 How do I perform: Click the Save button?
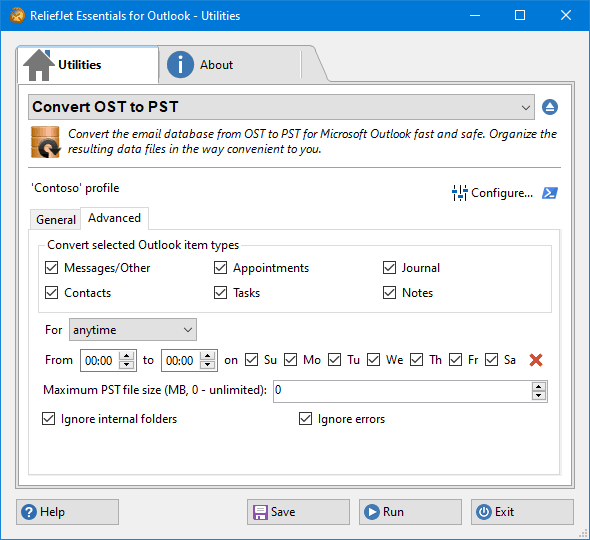point(298,512)
